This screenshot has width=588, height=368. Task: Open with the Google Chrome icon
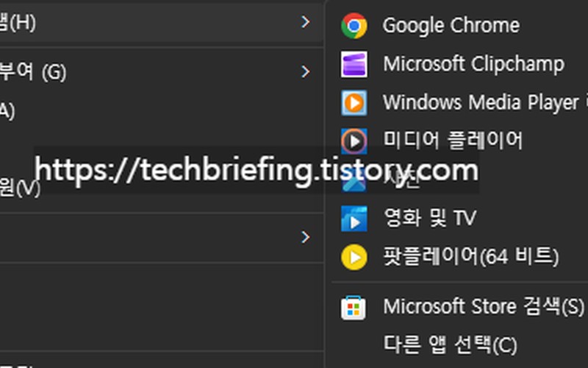354,26
